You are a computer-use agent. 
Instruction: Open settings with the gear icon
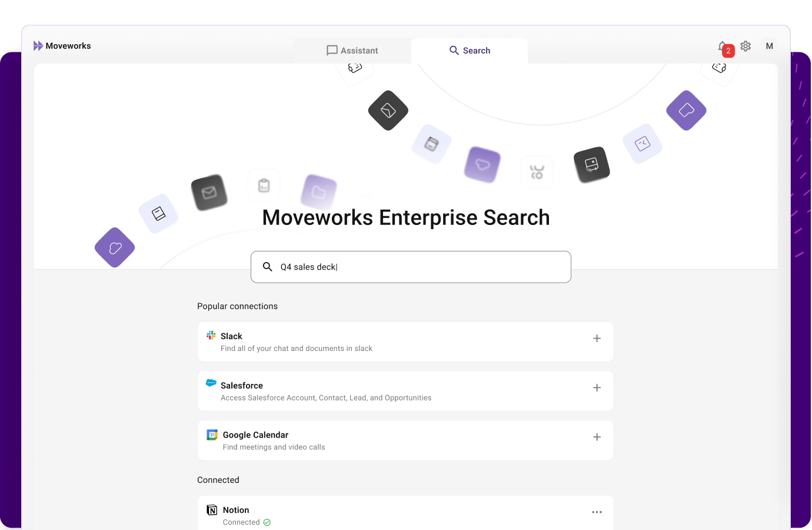pos(746,46)
